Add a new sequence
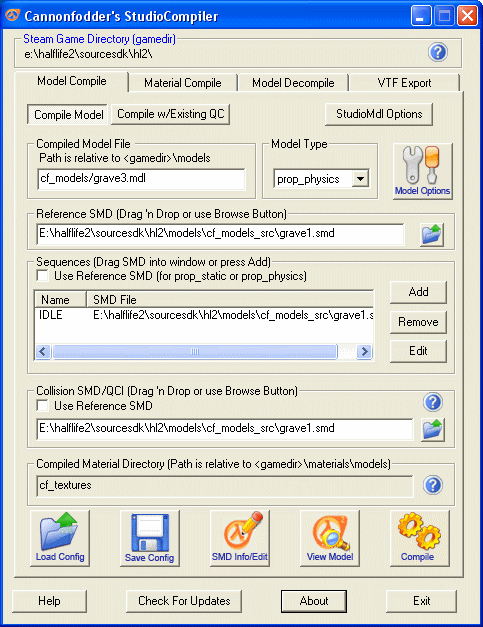 tap(418, 292)
